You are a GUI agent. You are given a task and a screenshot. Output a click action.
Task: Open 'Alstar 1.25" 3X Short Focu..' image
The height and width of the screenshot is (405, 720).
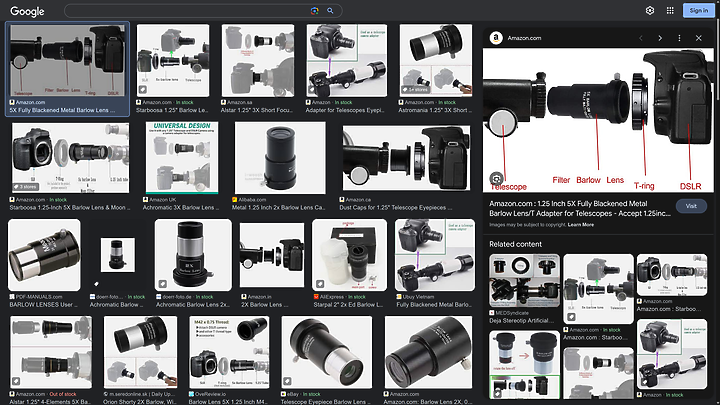point(258,60)
